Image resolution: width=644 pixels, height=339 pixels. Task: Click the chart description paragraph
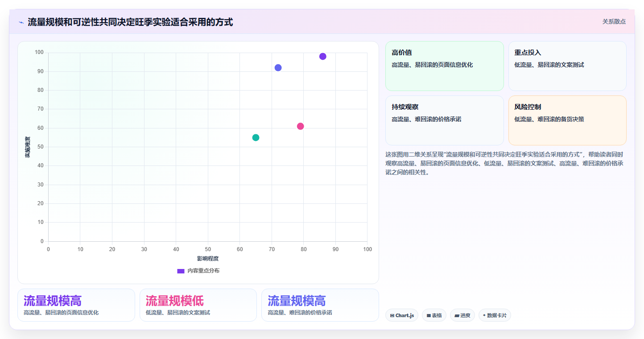(505, 163)
